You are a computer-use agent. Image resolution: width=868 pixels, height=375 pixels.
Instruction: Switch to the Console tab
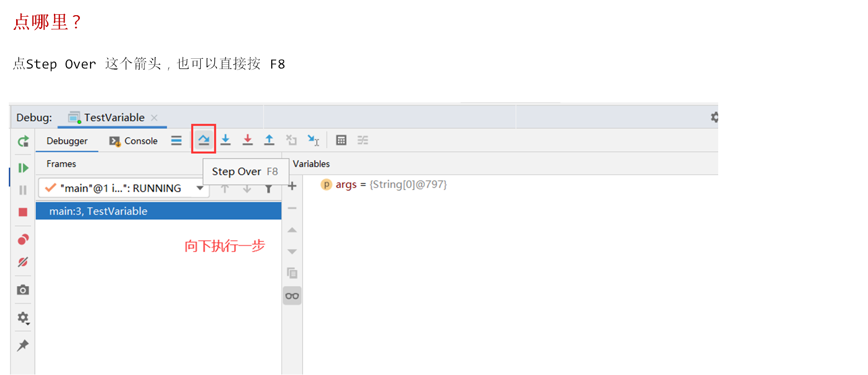(x=134, y=141)
